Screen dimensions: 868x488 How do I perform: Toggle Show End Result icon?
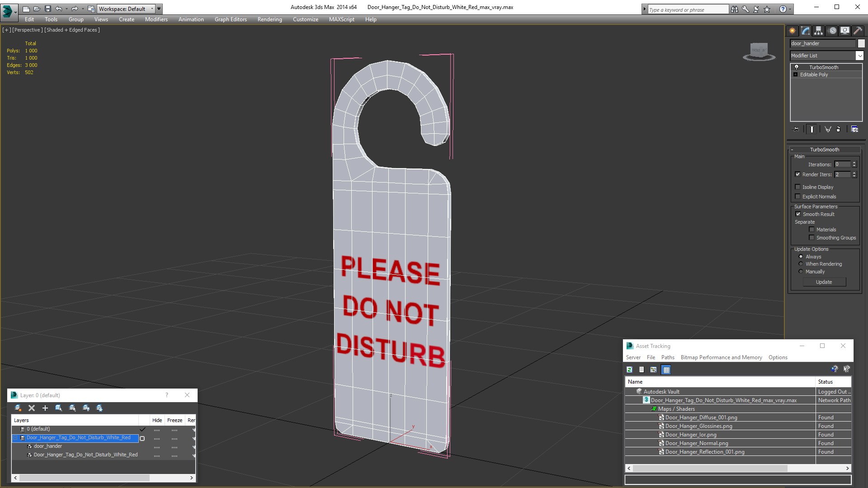[812, 129]
